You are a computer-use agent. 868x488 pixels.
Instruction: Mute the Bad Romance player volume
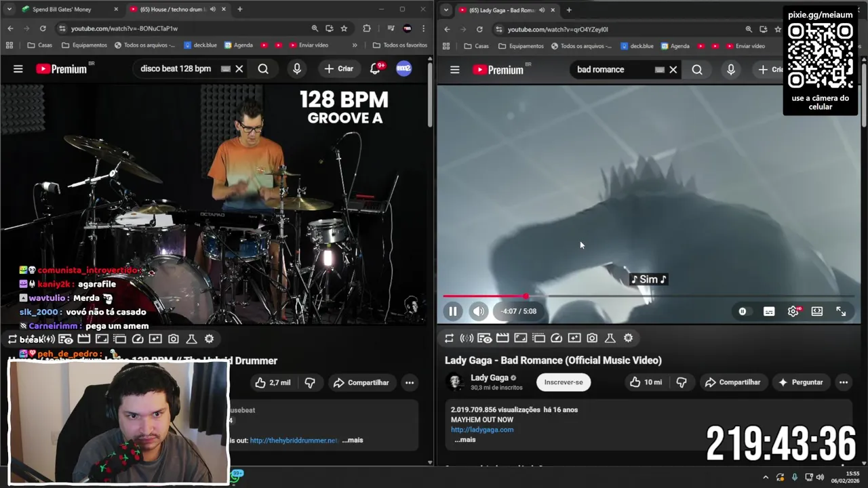pyautogui.click(x=479, y=311)
